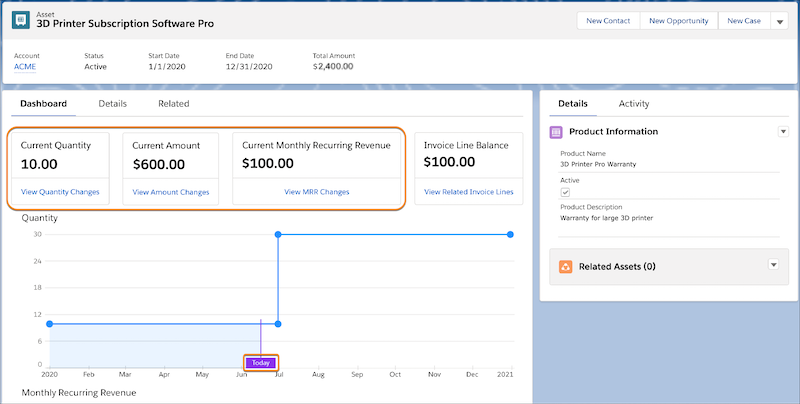800x404 pixels.
Task: Click the July data point at quantity 10
Action: pyautogui.click(x=278, y=324)
